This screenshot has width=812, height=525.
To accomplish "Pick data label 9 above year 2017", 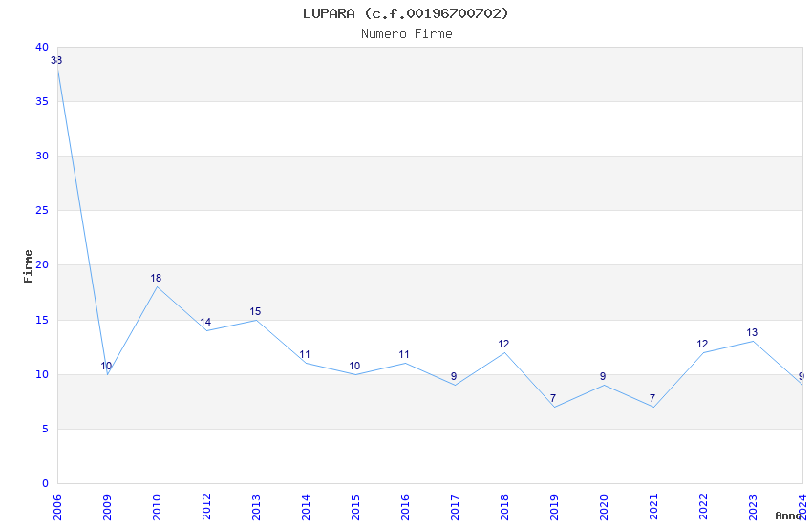I will click(x=454, y=376).
